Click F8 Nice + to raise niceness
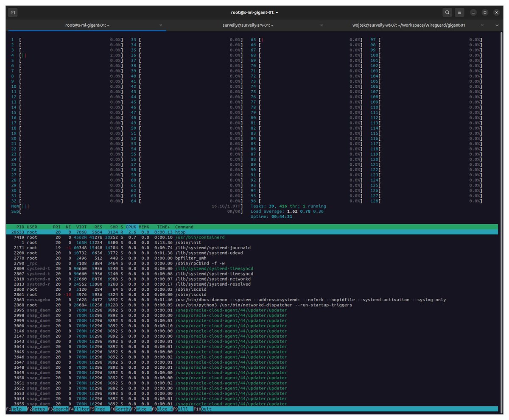The width and height of the screenshot is (509, 420). click(x=162, y=409)
